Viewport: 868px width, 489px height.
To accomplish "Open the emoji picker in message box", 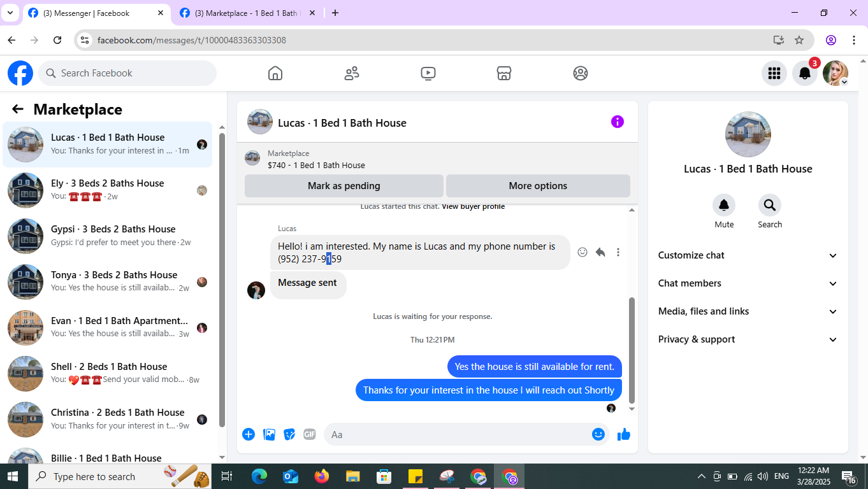I will pos(598,434).
